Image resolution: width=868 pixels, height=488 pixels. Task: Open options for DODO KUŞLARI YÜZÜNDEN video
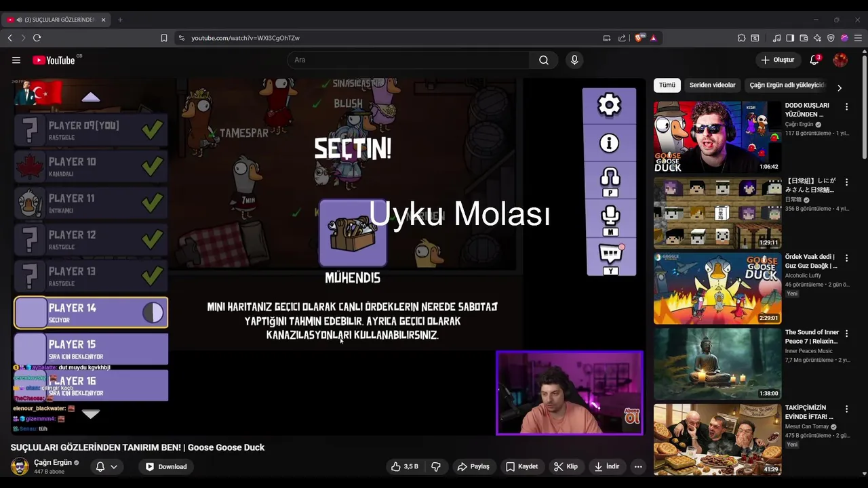coord(846,106)
